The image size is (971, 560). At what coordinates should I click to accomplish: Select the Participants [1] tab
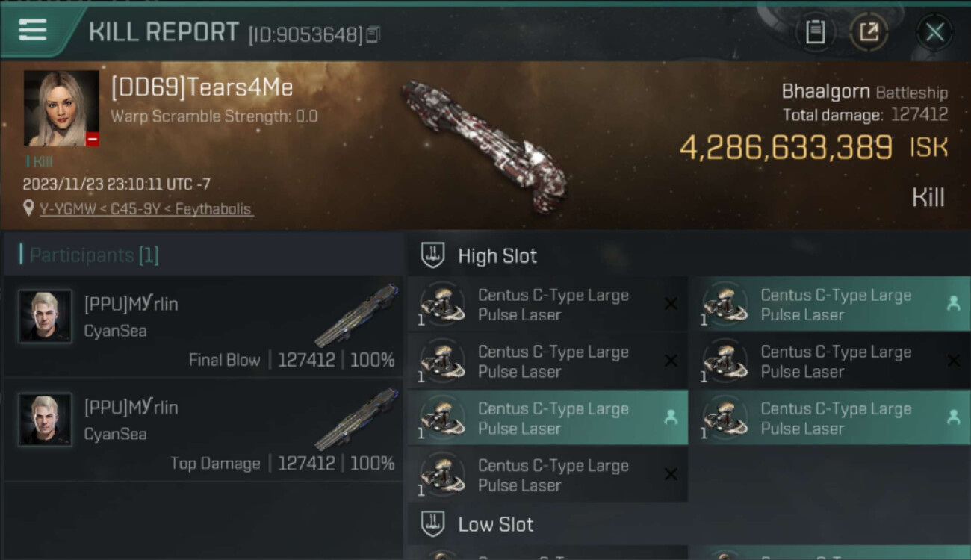(94, 255)
